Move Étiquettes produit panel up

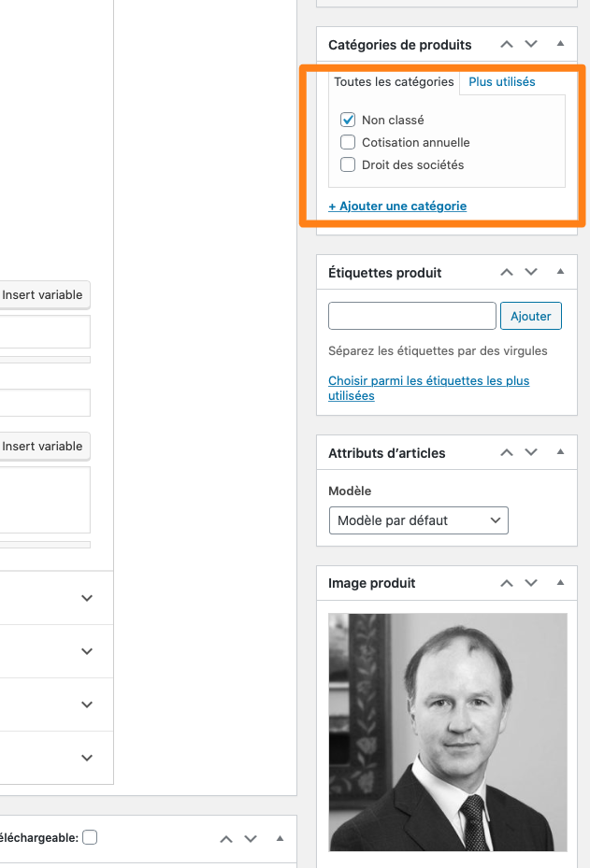pyautogui.click(x=507, y=272)
